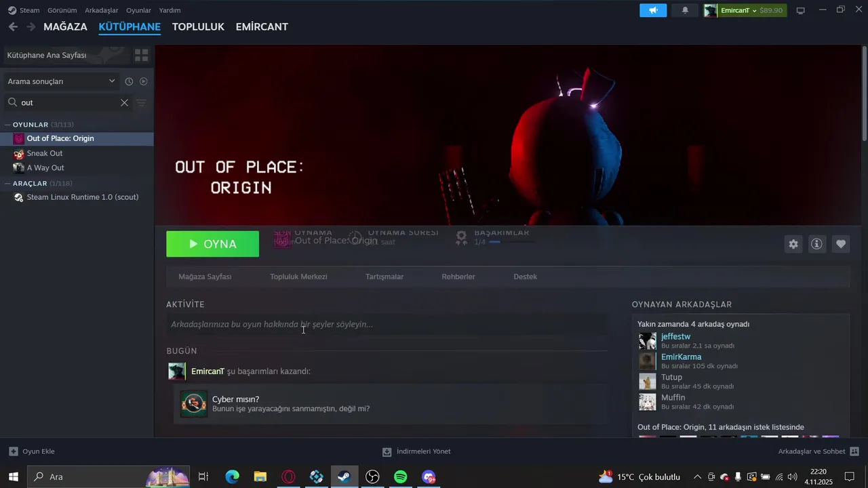Open OBS Studio from taskbar
The width and height of the screenshot is (868, 488).
click(372, 476)
